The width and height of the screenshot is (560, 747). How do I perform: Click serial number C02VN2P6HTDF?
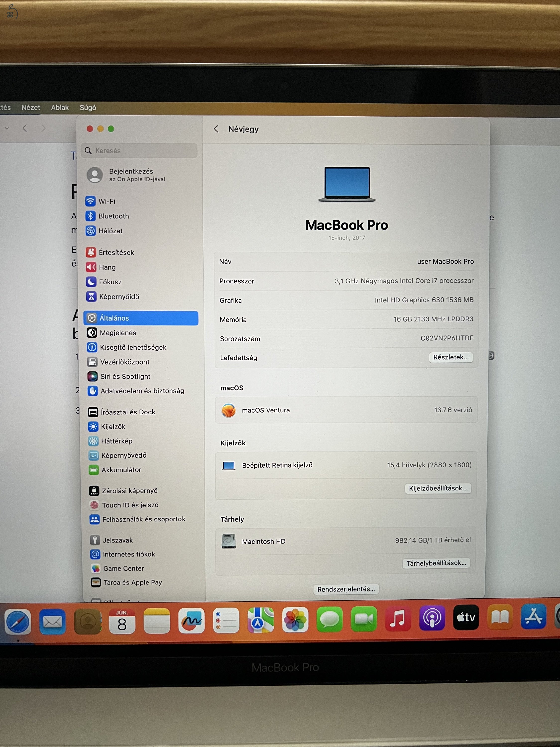(x=447, y=338)
